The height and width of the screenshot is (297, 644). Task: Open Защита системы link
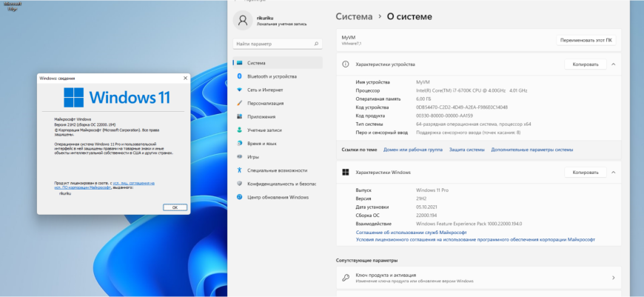pyautogui.click(x=466, y=150)
